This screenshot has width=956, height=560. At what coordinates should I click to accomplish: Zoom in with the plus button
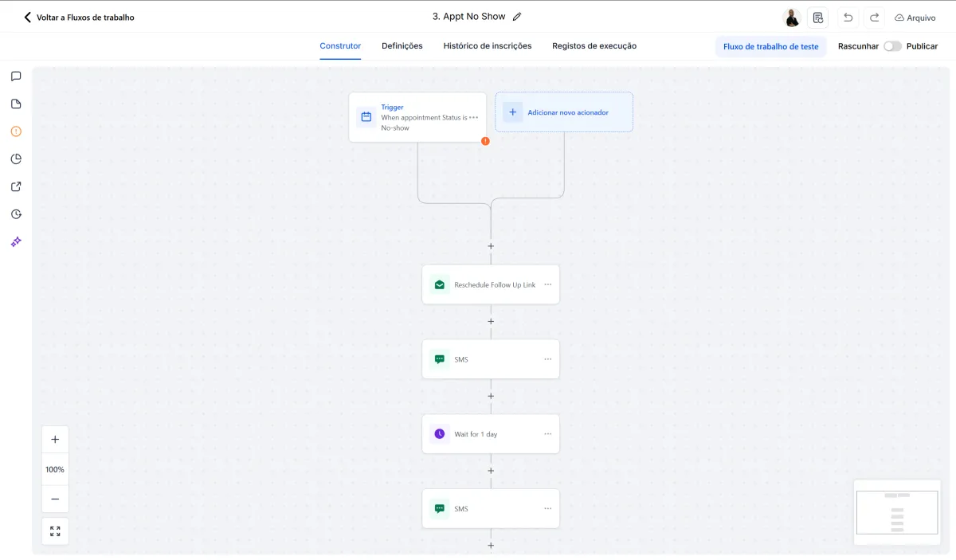pyautogui.click(x=55, y=440)
